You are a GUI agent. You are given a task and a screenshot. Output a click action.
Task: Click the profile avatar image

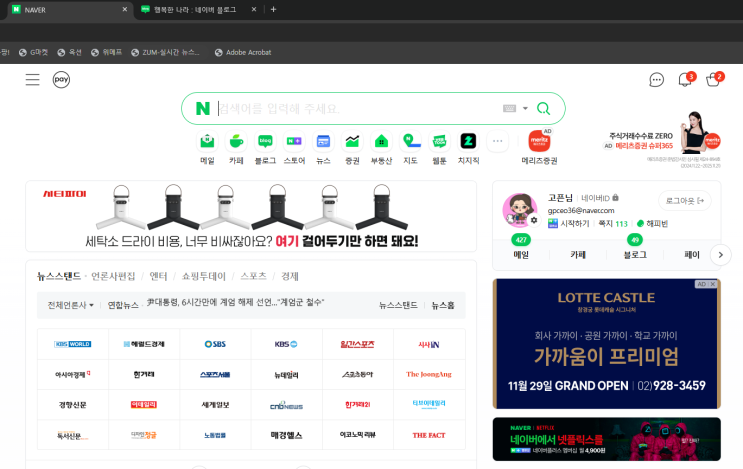519,209
